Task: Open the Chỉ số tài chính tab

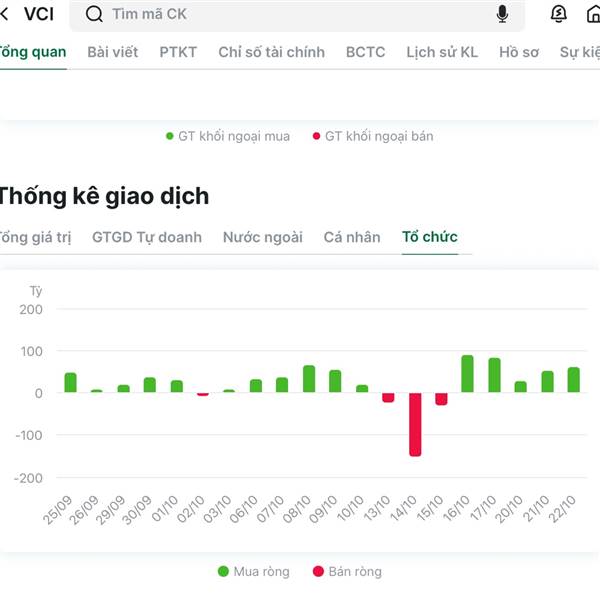Action: [x=271, y=52]
